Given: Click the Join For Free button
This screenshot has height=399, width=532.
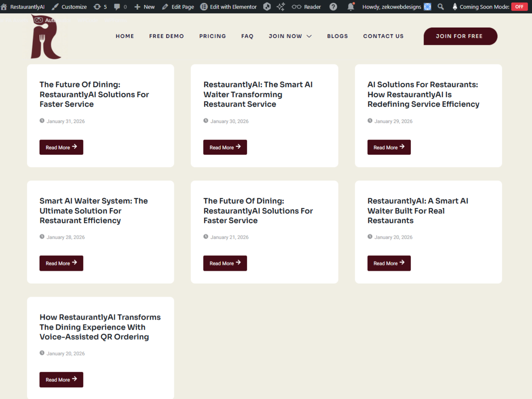Looking at the screenshot, I should (x=460, y=36).
